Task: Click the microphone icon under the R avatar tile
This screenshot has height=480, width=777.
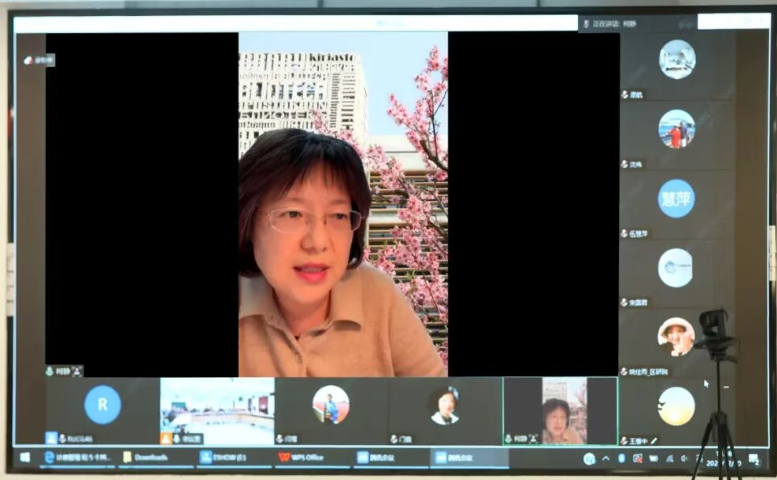Action: pyautogui.click(x=62, y=438)
